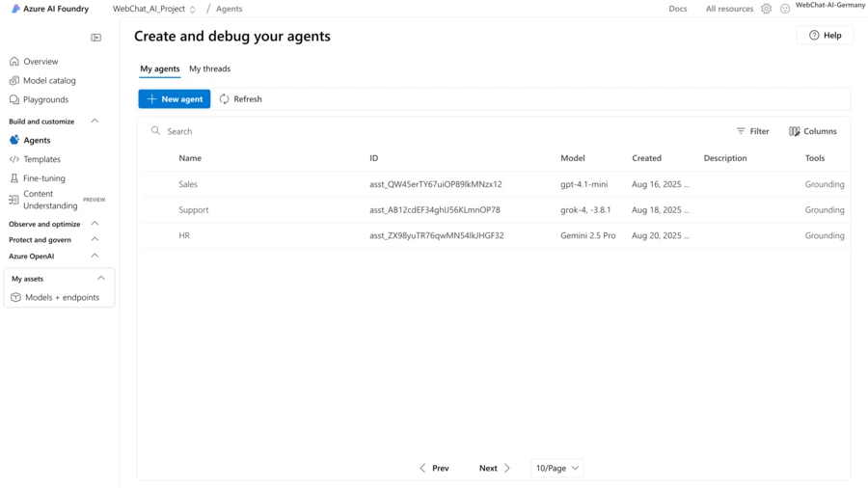Click the New agent button

point(175,99)
